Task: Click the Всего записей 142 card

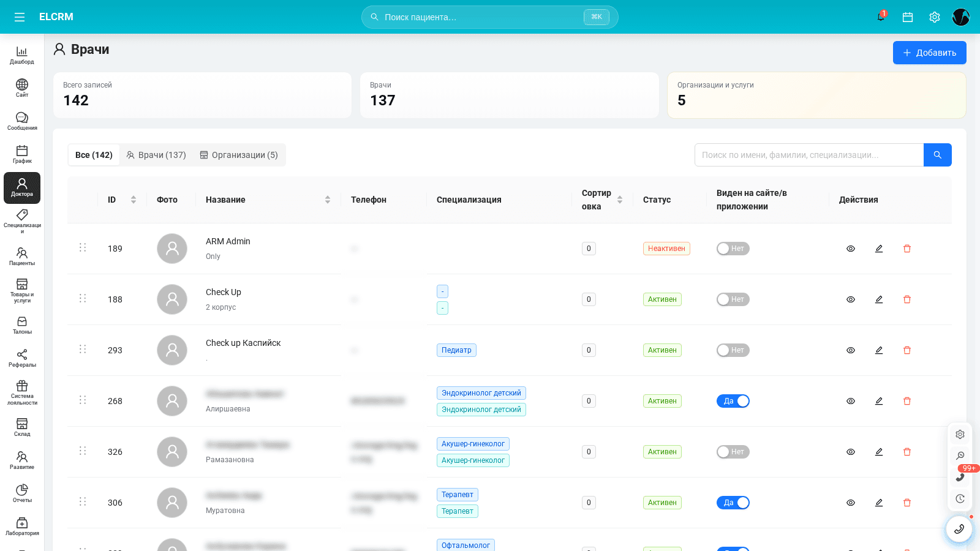Action: pos(202,95)
